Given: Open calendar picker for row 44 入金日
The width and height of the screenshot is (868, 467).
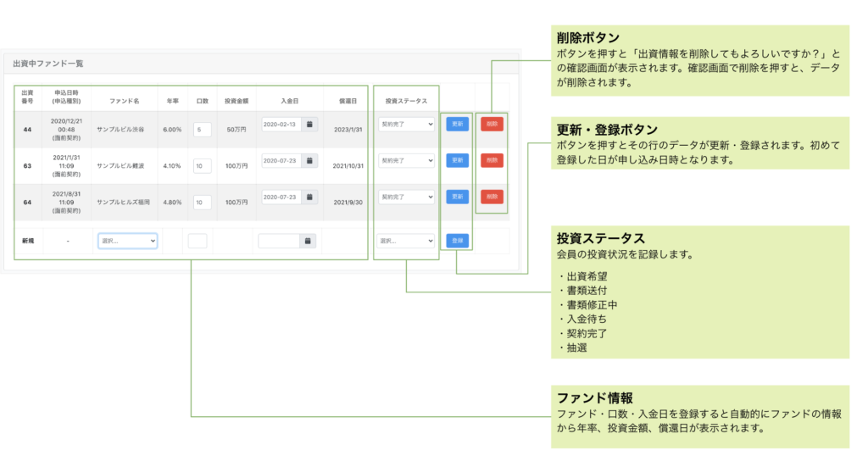Looking at the screenshot, I should [309, 124].
